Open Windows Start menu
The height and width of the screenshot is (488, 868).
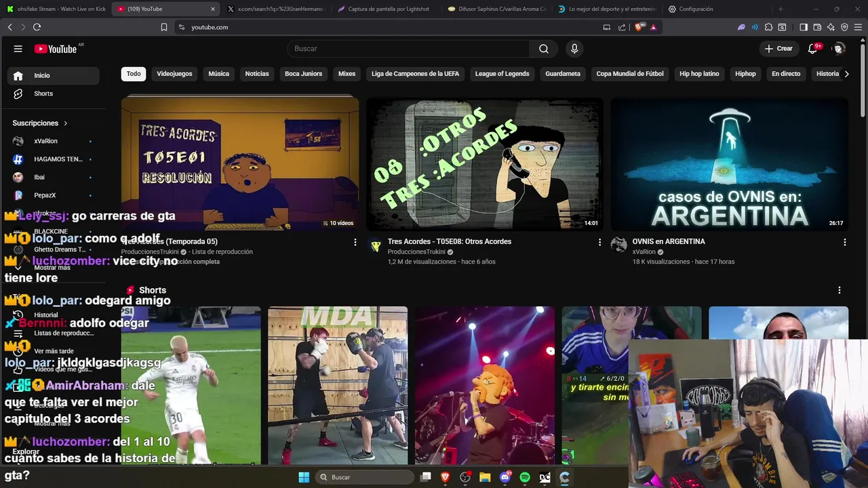click(304, 477)
